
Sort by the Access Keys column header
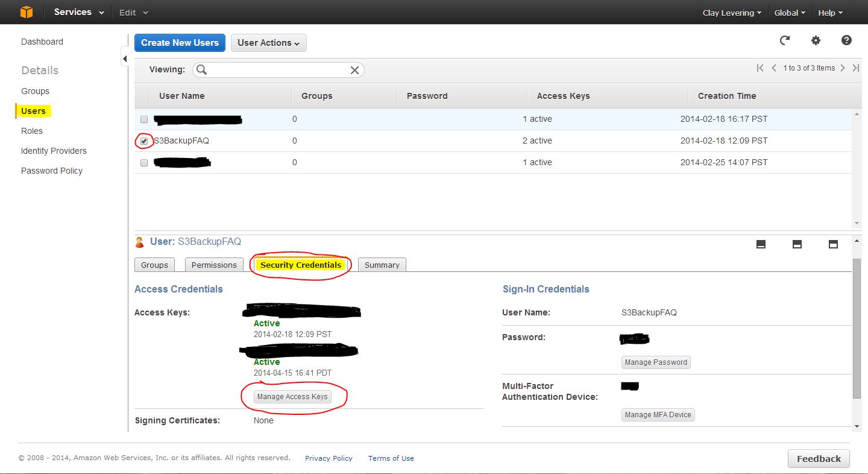(x=564, y=96)
